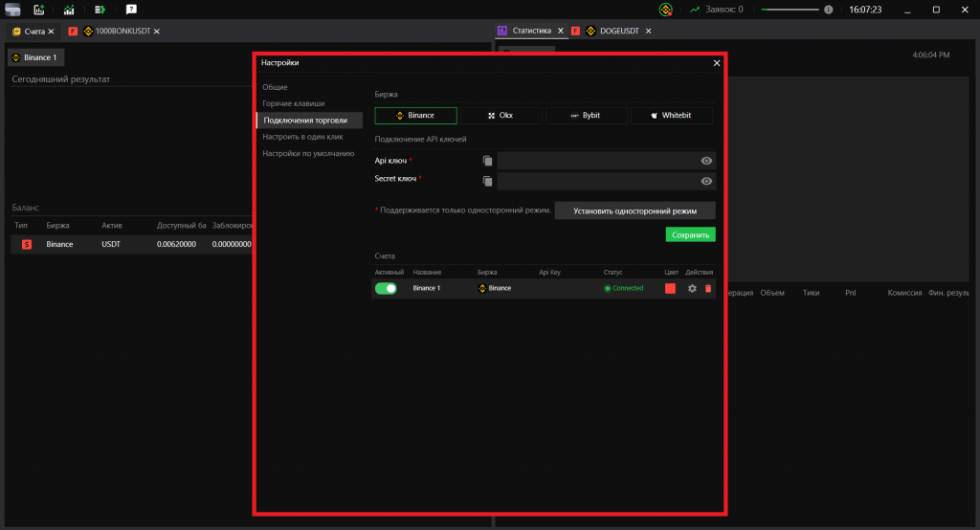Click the info icon next to order limit bar

[827, 10]
